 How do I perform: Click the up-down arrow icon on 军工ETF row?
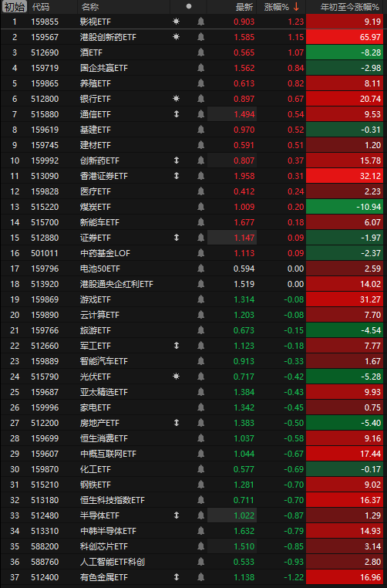coord(177,346)
